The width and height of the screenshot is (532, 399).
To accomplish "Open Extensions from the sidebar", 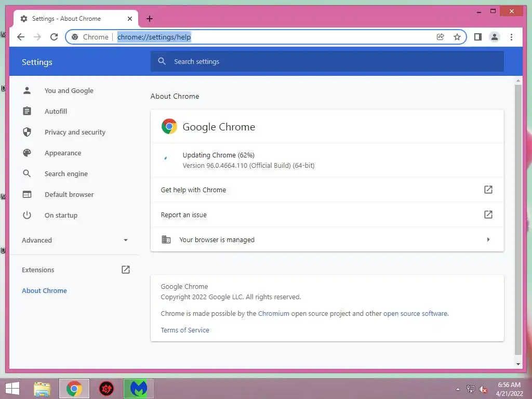I will pos(38,270).
